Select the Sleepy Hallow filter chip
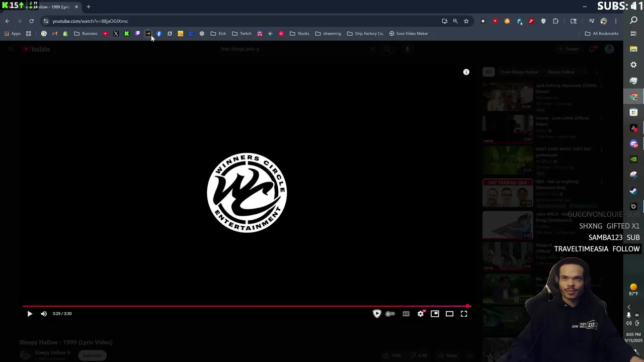This screenshot has width=644, height=362. pyautogui.click(x=561, y=72)
